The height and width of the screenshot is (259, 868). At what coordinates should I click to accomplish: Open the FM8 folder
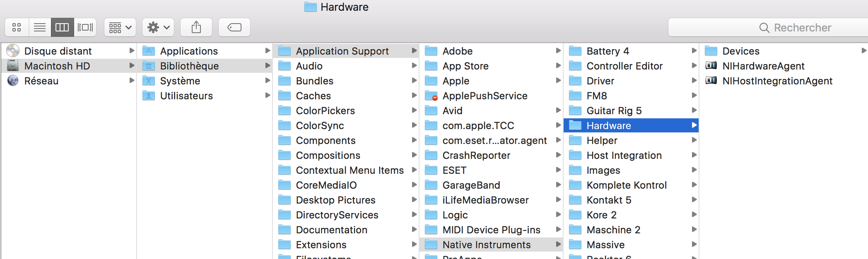click(631, 96)
